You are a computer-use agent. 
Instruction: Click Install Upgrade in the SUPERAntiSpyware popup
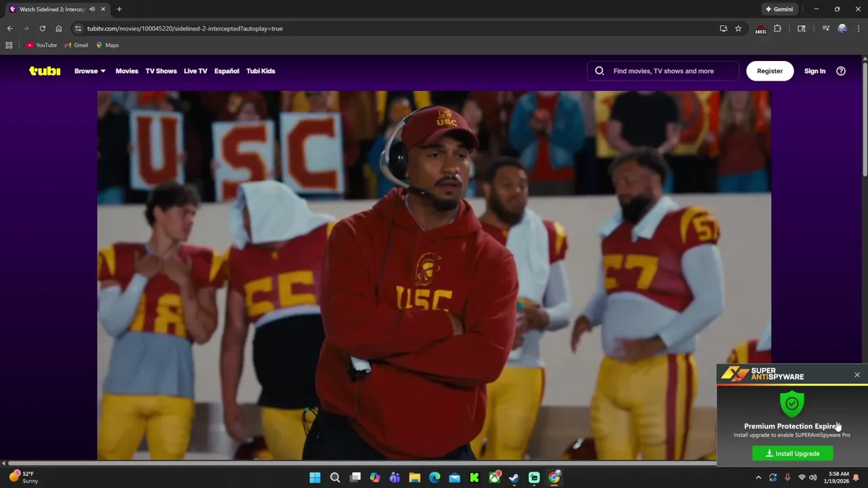(793, 453)
